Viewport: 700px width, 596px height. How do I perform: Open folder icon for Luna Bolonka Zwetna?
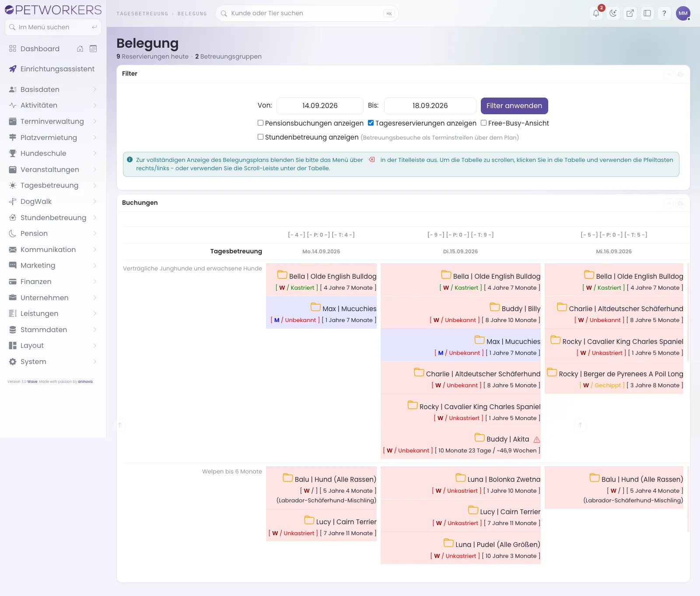461,478
